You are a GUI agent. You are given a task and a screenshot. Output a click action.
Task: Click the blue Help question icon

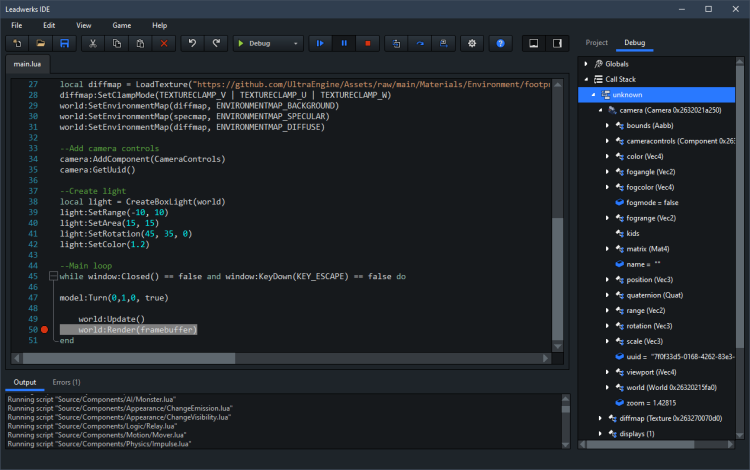(501, 44)
